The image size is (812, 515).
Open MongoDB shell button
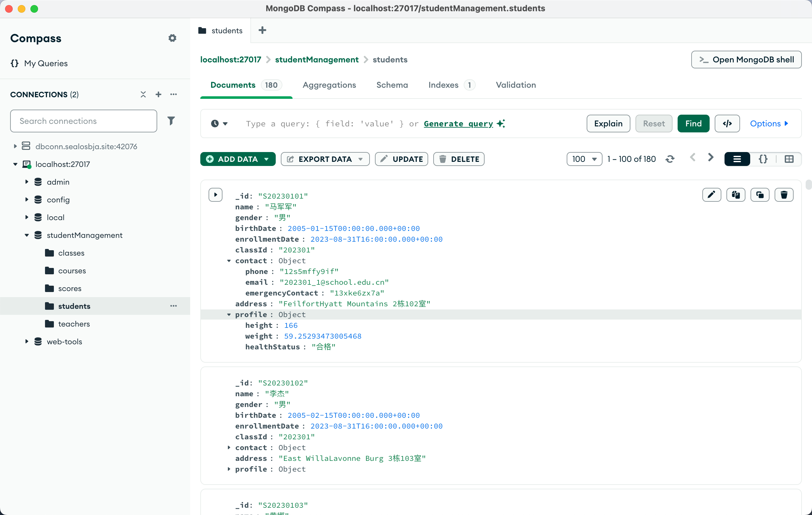point(746,60)
